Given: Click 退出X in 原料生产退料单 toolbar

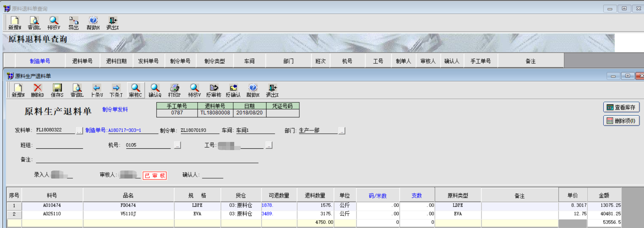Looking at the screenshot, I should [x=272, y=90].
